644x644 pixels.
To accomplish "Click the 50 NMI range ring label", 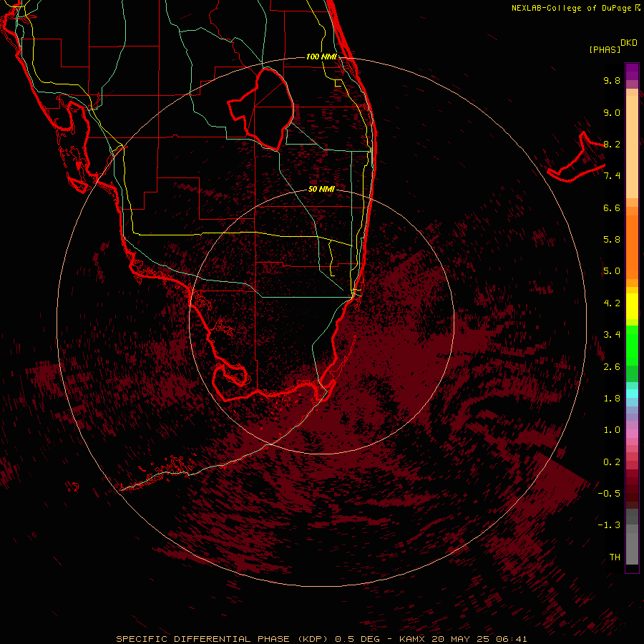I will click(321, 189).
